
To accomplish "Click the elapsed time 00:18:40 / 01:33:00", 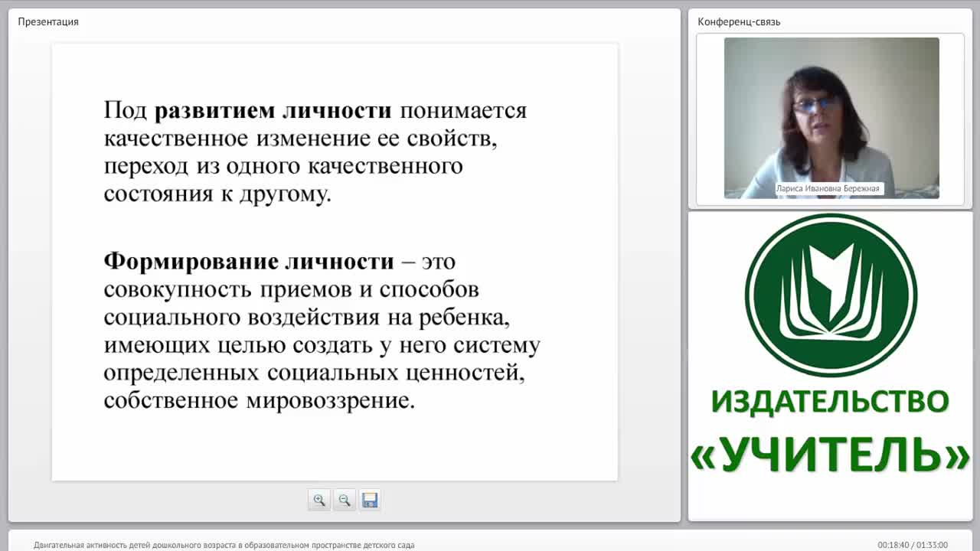I will click(913, 545).
